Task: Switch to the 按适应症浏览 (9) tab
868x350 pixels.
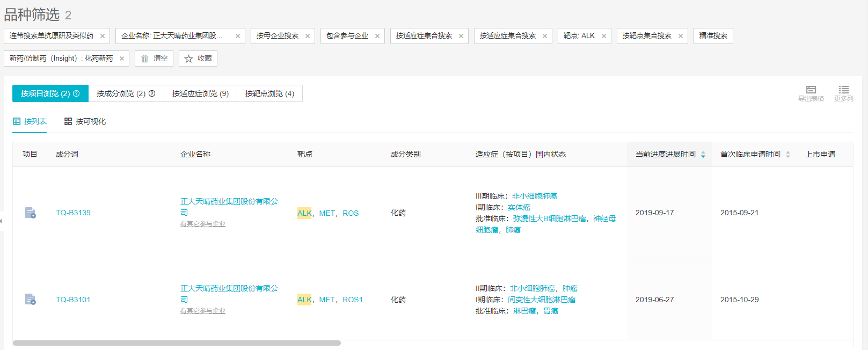Action: (200, 93)
